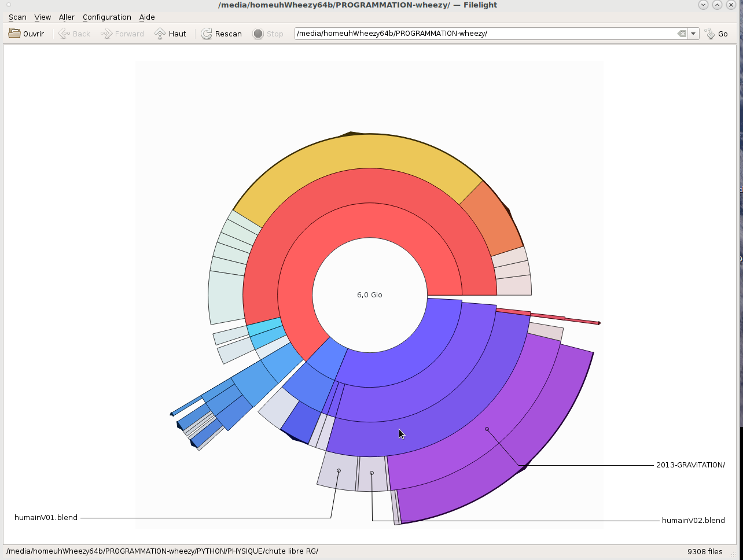The image size is (743, 560).
Task: Clear the location bar text icon
Action: pos(682,34)
